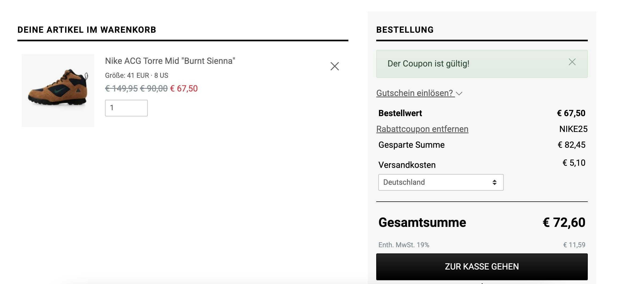The height and width of the screenshot is (284, 644).
Task: Click the Versandkosten shipping cost label
Action: (406, 165)
